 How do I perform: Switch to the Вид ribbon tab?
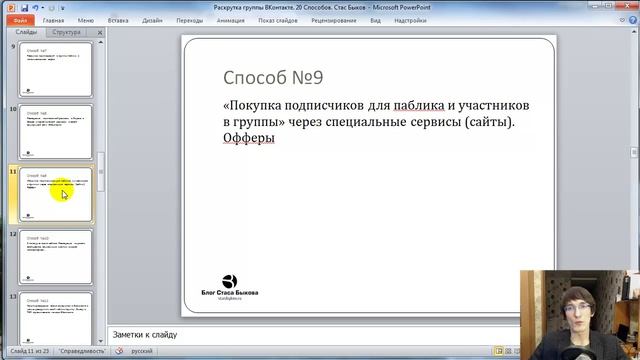pos(376,20)
